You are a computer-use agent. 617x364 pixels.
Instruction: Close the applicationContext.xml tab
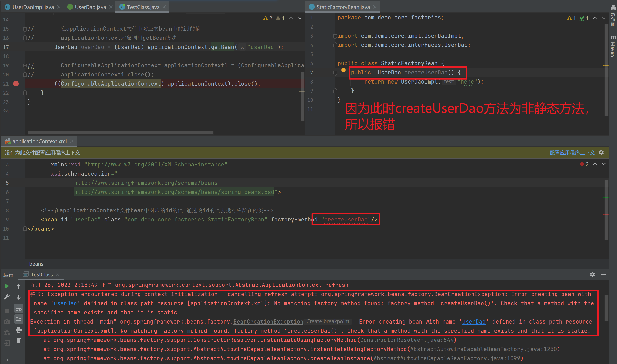click(x=72, y=141)
